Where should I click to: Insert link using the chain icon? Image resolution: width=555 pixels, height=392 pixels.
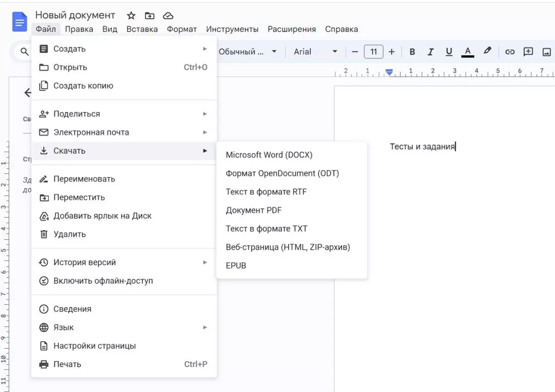(x=509, y=52)
